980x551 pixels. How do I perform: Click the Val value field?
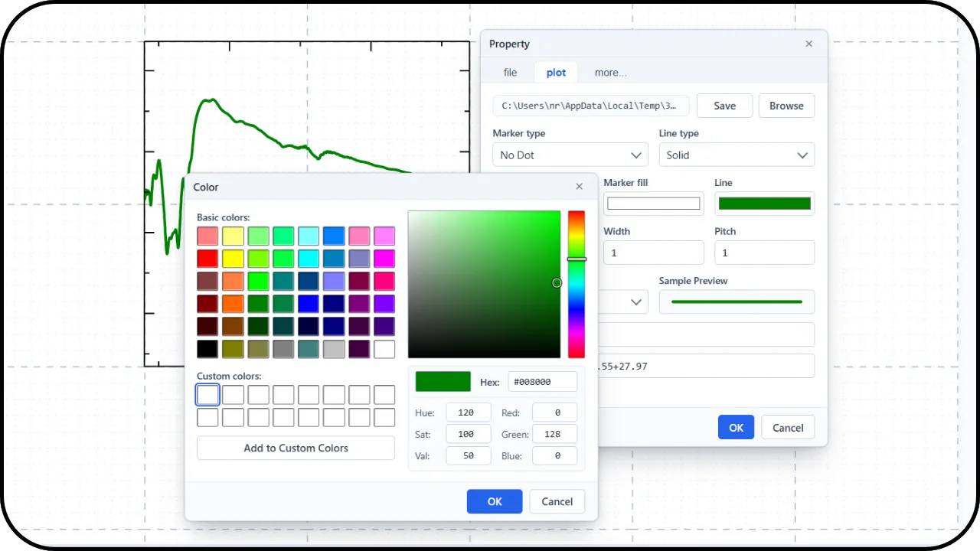(469, 455)
